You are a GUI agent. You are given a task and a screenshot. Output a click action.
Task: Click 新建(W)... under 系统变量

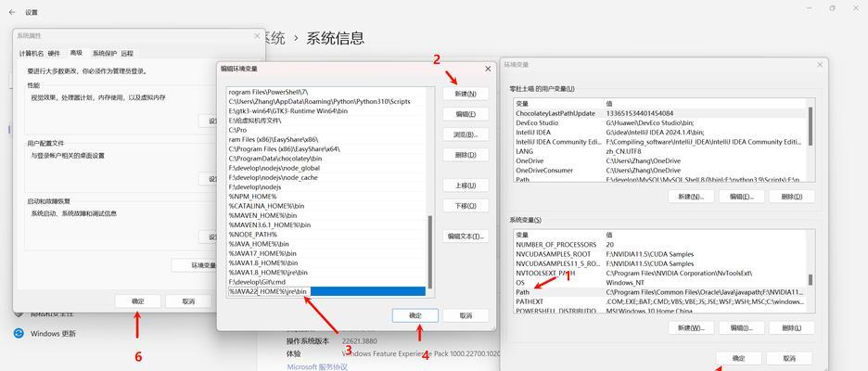[691, 327]
